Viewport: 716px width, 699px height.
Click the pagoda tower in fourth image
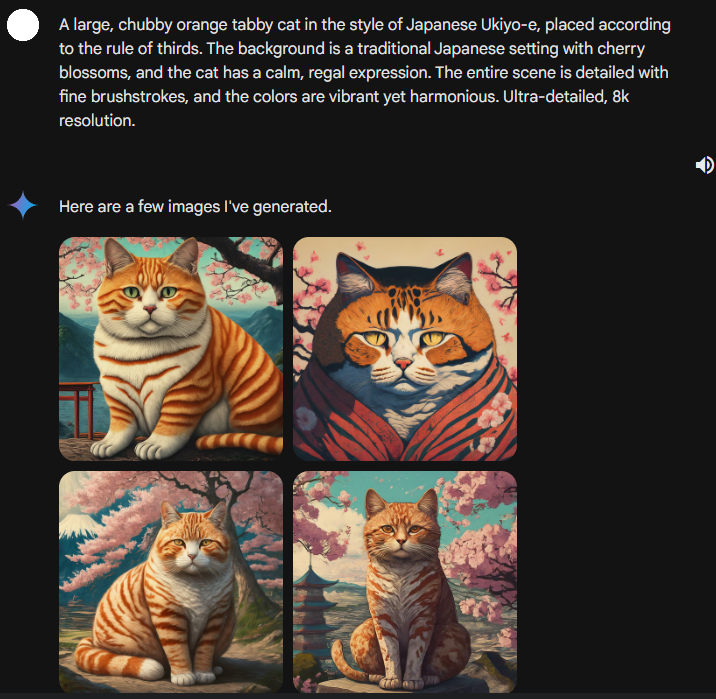tap(311, 605)
